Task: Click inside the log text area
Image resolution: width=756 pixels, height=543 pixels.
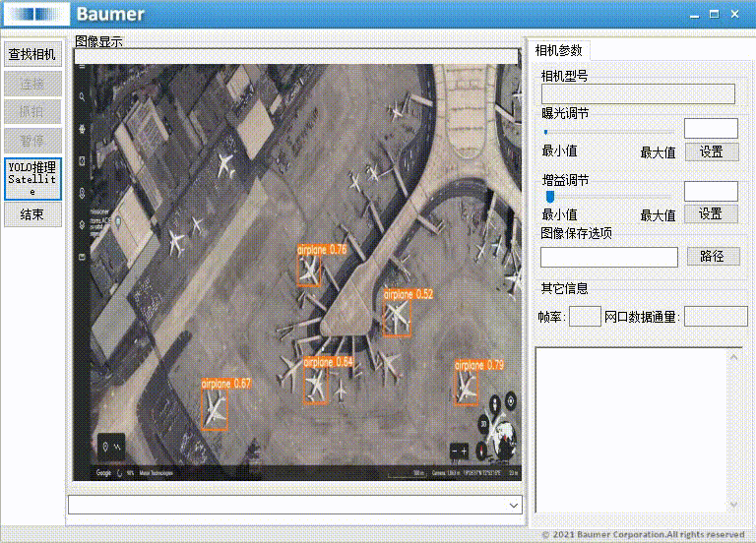Action: coord(632,429)
